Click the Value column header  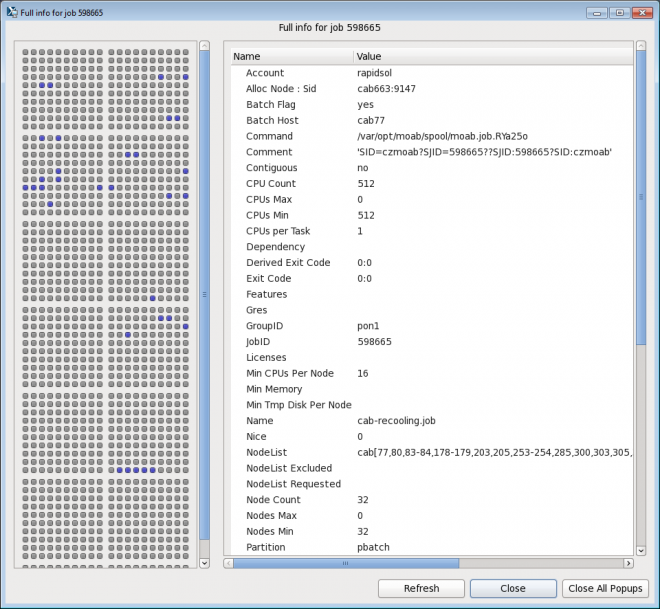click(493, 56)
